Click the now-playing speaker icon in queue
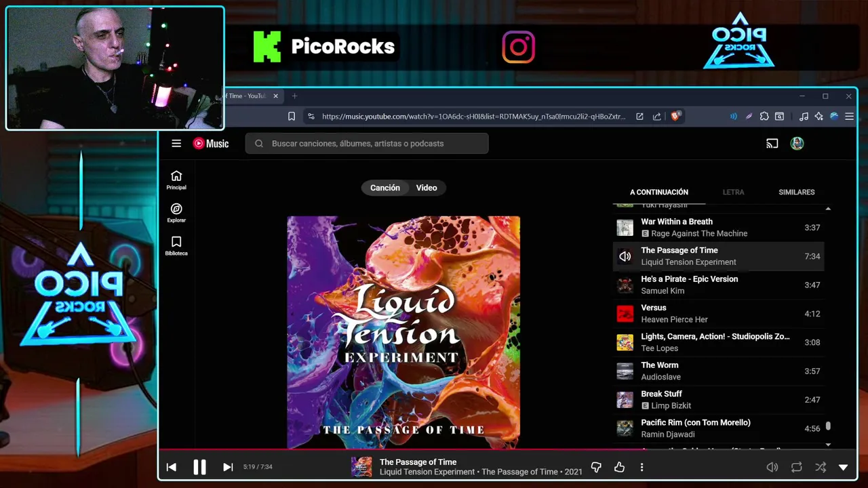This screenshot has width=868, height=488. [625, 256]
